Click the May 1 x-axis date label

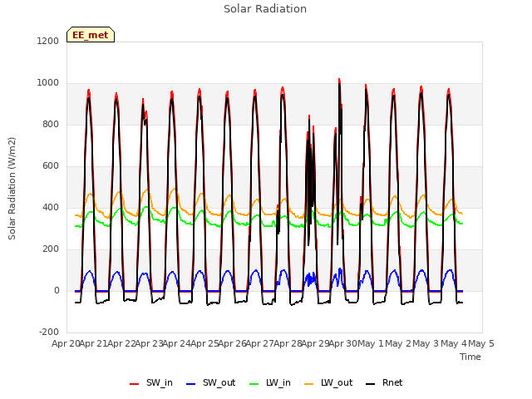point(371,343)
